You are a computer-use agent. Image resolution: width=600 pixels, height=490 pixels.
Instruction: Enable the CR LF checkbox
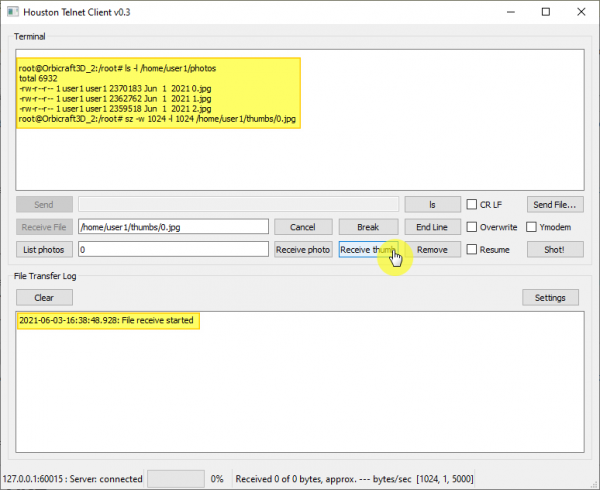tap(473, 204)
